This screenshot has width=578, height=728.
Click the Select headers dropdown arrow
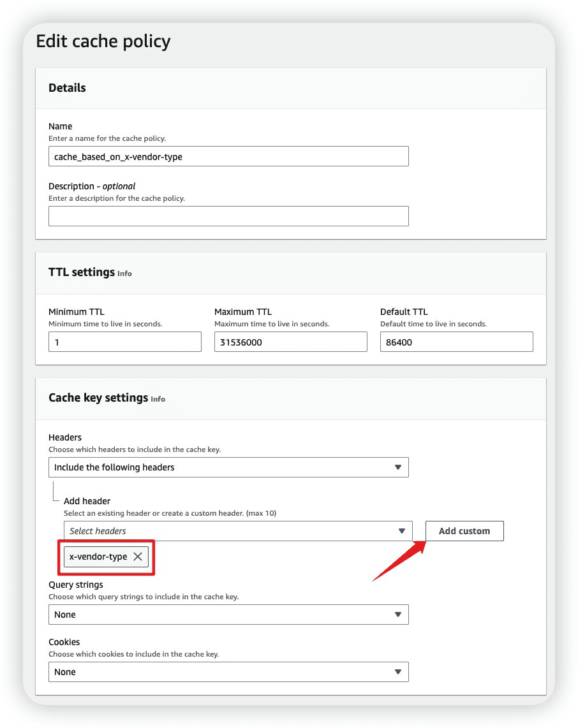[401, 530]
